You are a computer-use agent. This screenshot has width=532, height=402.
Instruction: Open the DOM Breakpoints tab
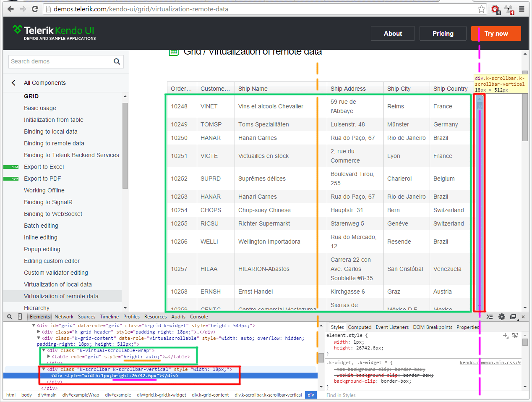coord(433,327)
